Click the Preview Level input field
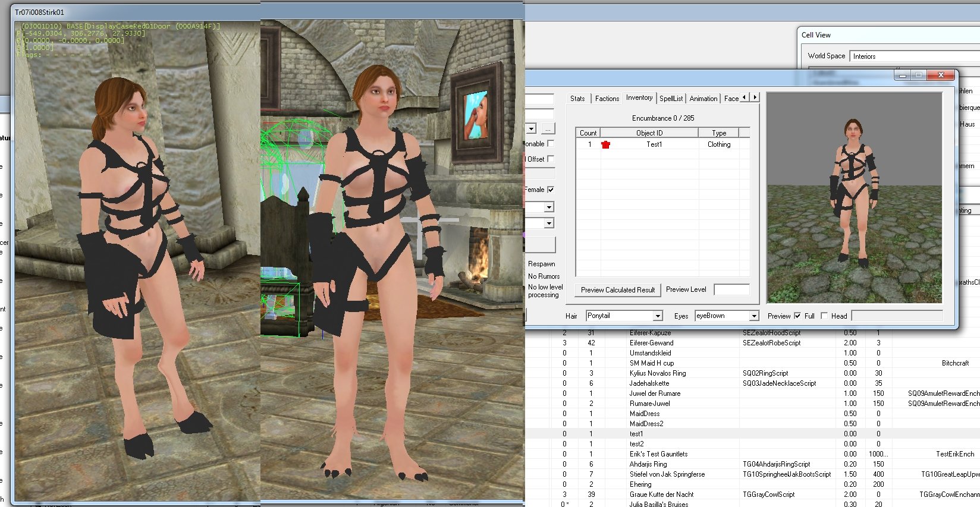 [731, 289]
